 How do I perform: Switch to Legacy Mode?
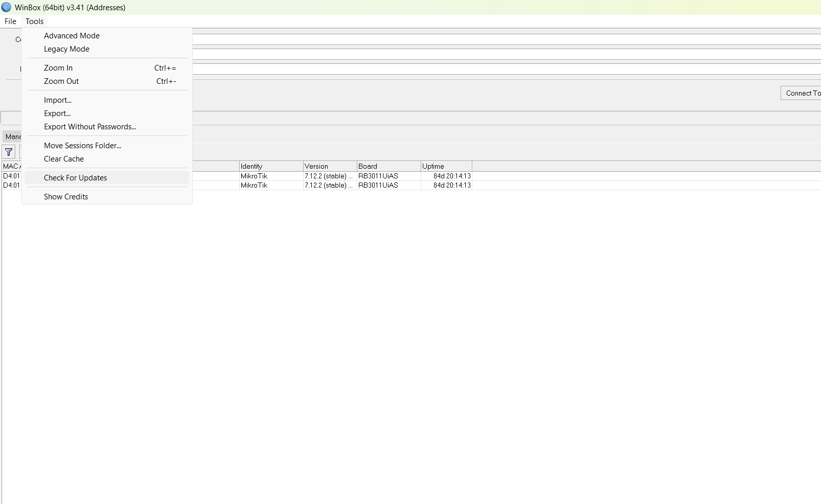click(x=107, y=49)
